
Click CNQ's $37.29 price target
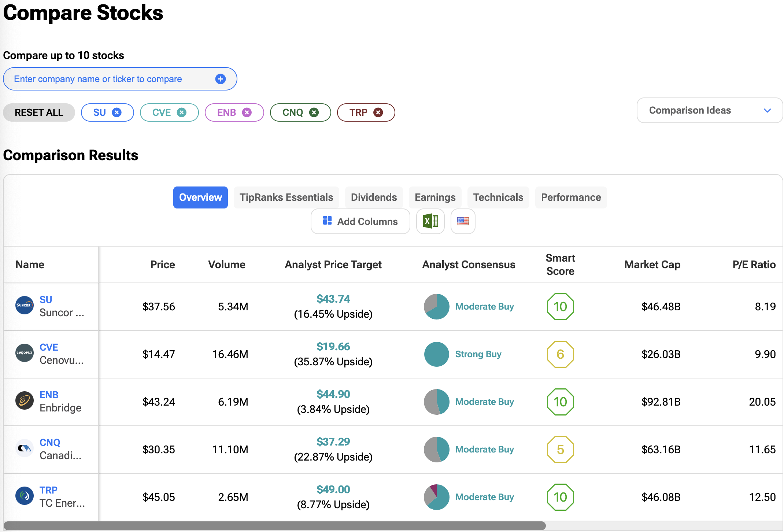pos(333,442)
